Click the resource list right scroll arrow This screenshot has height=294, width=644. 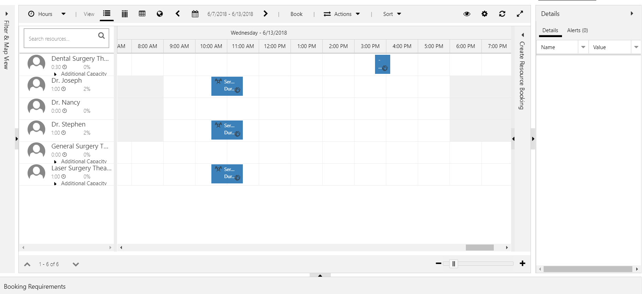110,247
